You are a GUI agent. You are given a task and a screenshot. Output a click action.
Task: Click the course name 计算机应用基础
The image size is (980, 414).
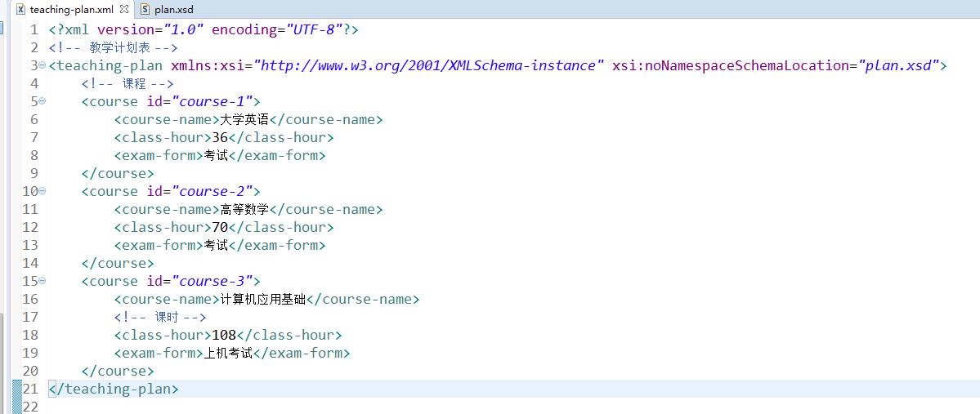pyautogui.click(x=263, y=300)
